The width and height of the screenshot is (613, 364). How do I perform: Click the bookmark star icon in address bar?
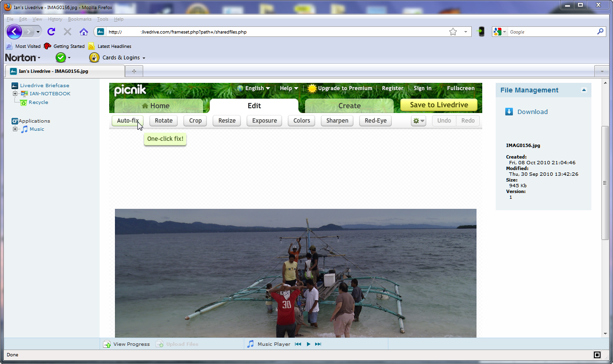(453, 32)
